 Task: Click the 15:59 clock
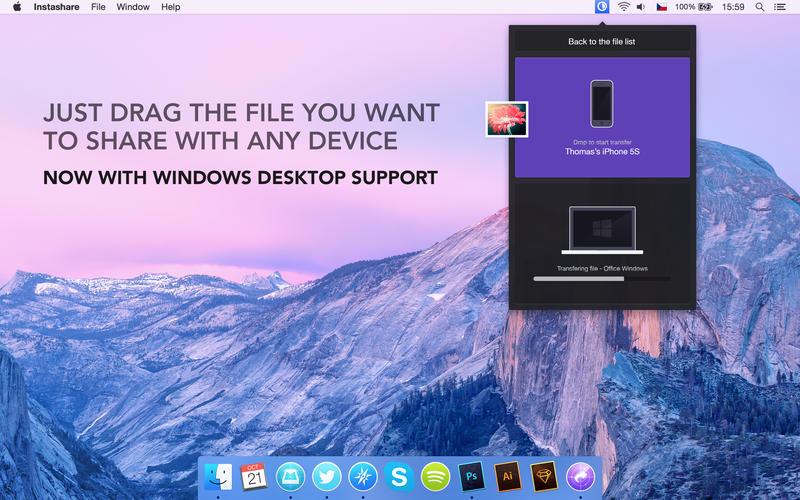(x=733, y=7)
